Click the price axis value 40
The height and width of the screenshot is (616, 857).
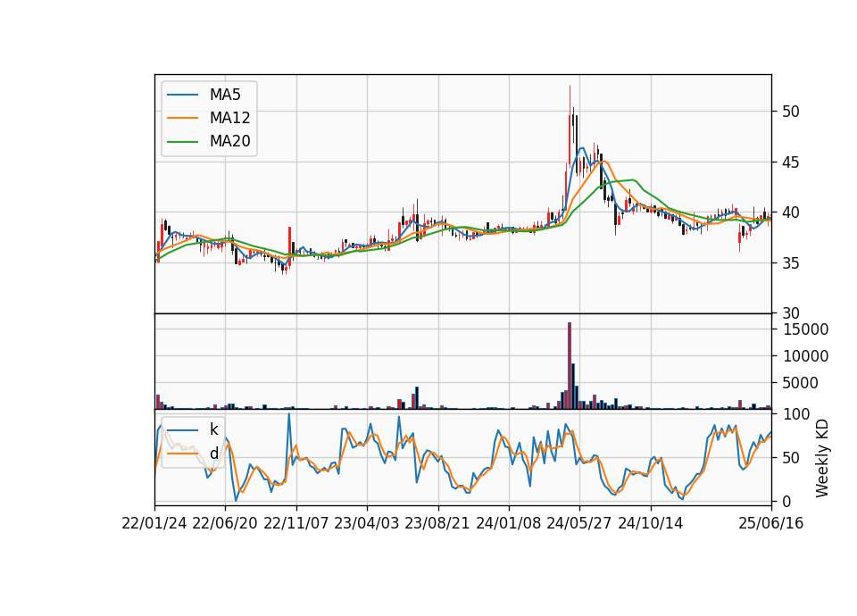pyautogui.click(x=791, y=212)
